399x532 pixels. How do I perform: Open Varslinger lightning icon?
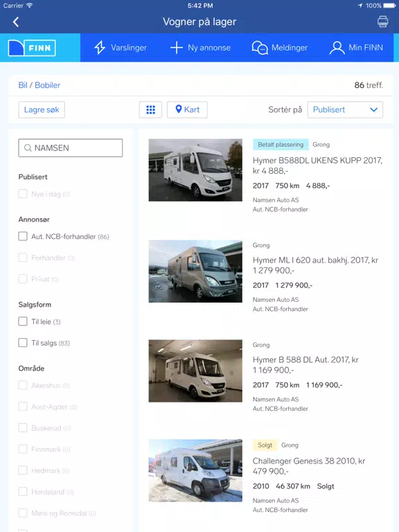point(100,48)
